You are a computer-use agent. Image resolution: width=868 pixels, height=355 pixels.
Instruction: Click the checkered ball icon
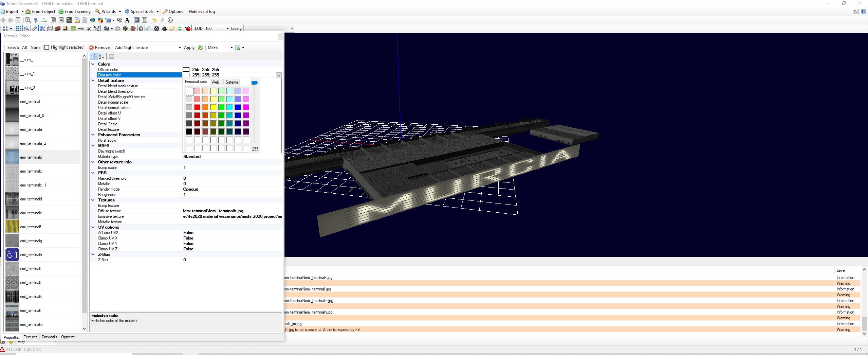156,29
